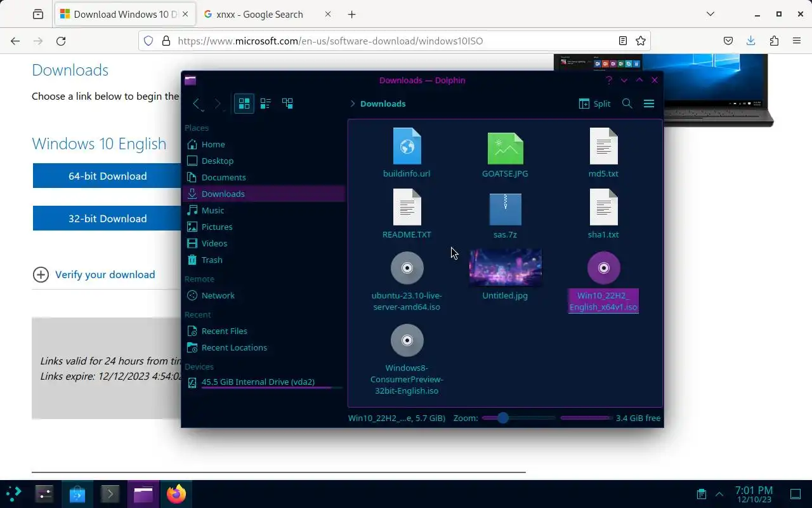
Task: Go forward in Dolphin folder history
Action: [x=218, y=104]
